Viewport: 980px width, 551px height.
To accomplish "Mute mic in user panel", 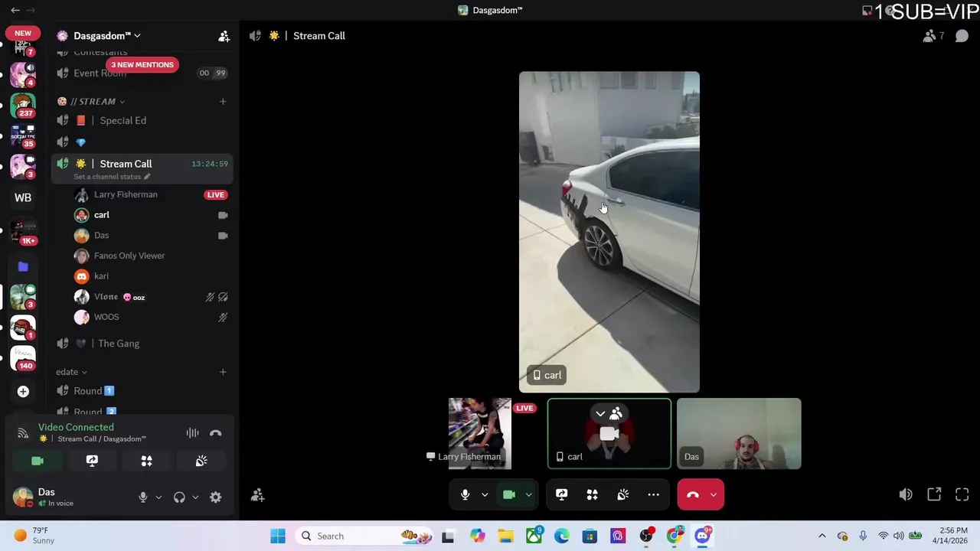I will tap(142, 497).
